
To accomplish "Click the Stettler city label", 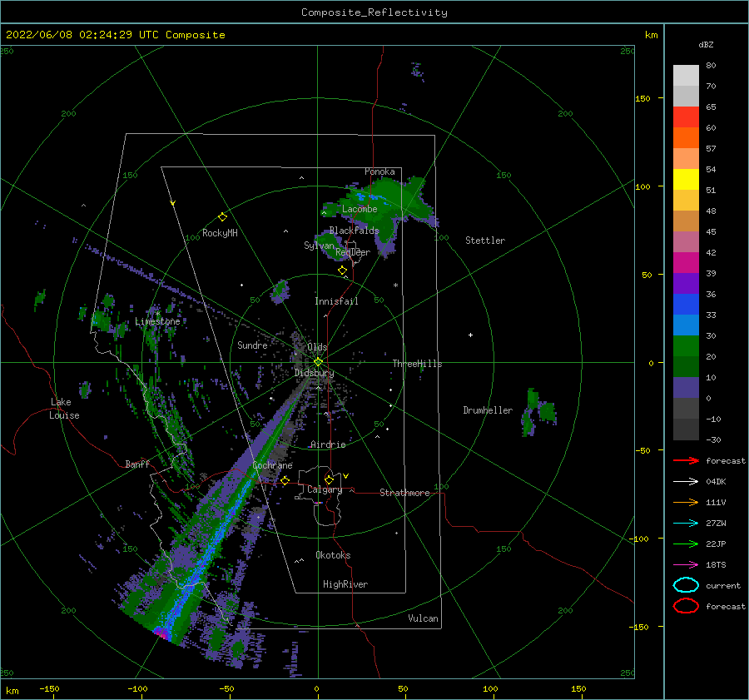I will point(485,241).
